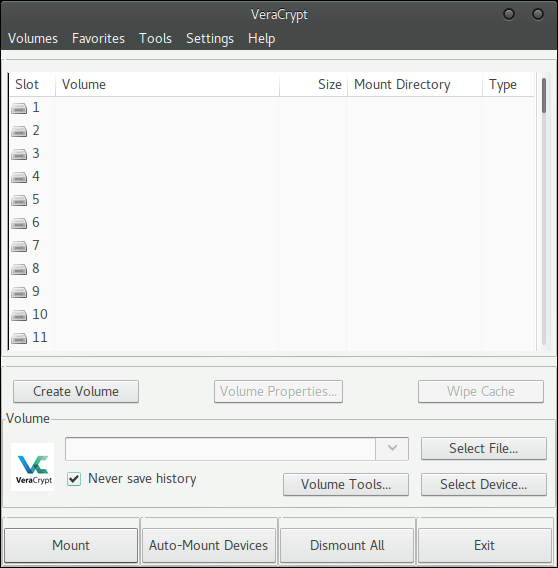This screenshot has width=558, height=568.
Task: Select the drive icon for slot 2
Action: point(19,131)
